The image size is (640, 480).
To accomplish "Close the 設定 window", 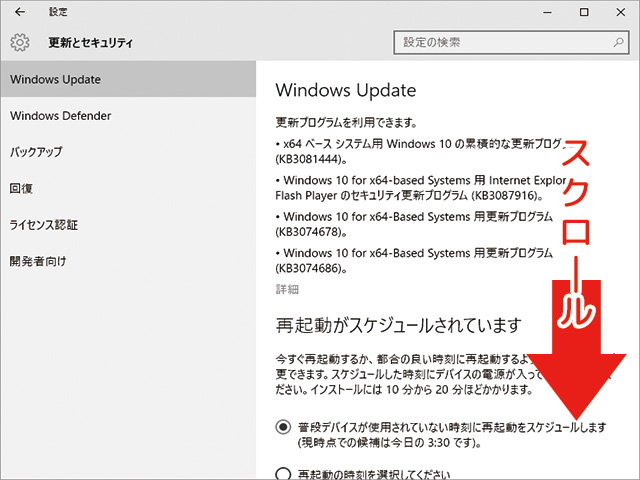I will click(621, 12).
